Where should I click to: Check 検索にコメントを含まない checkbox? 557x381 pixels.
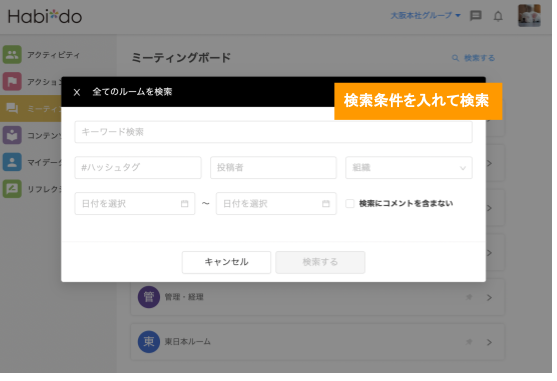click(350, 203)
